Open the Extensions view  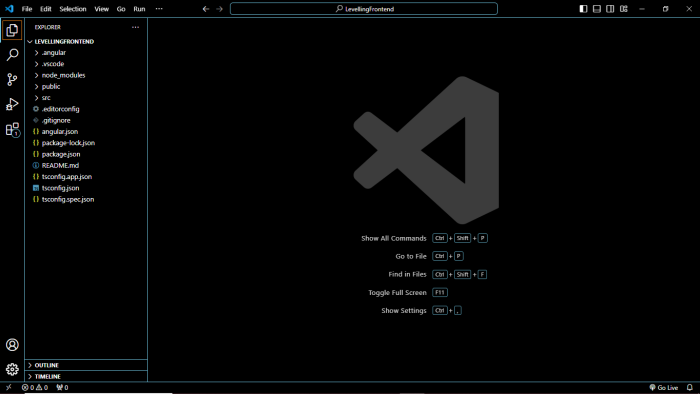[12, 129]
